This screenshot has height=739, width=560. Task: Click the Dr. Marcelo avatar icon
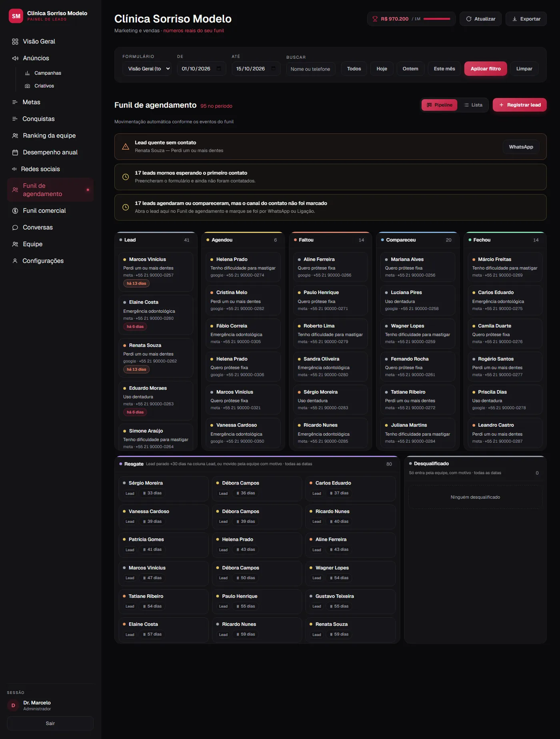click(x=13, y=705)
